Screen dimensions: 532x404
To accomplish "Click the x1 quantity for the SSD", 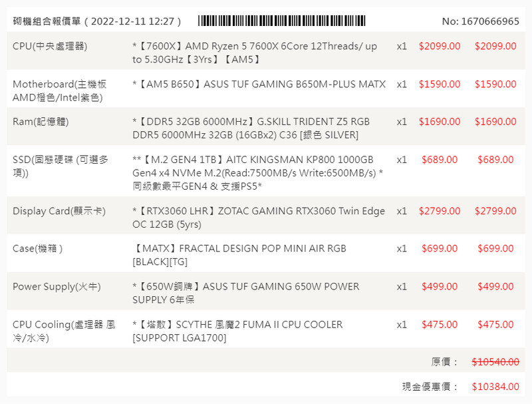I will [402, 160].
